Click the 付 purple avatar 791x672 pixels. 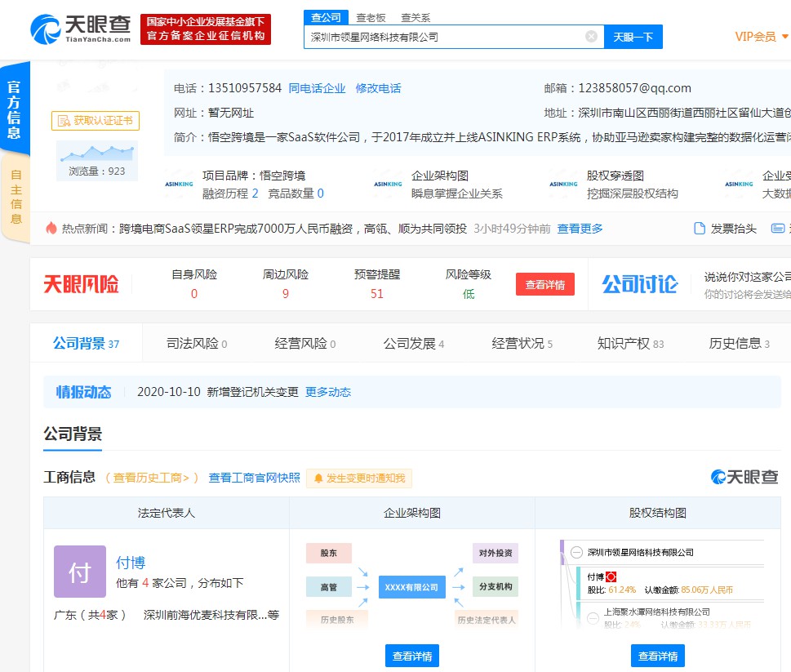point(80,572)
